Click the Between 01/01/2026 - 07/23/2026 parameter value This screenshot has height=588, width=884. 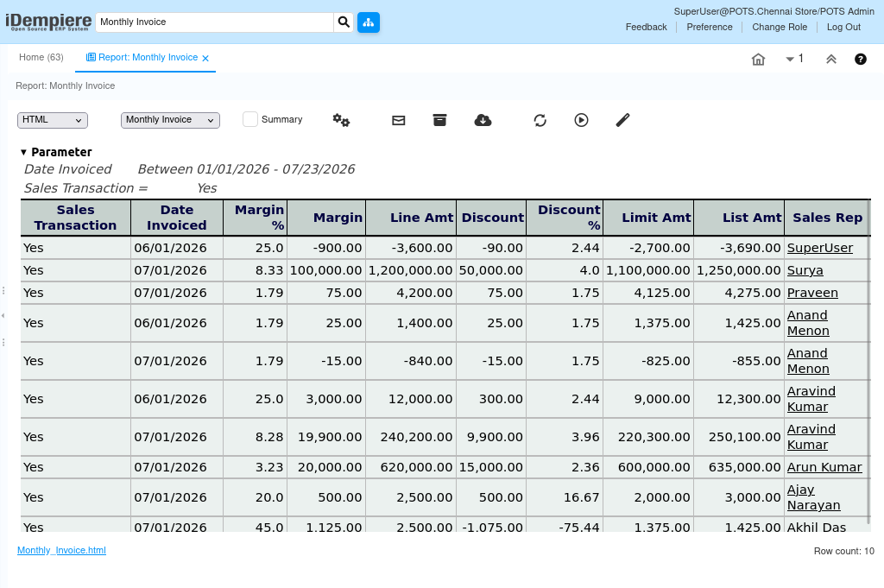coord(246,169)
